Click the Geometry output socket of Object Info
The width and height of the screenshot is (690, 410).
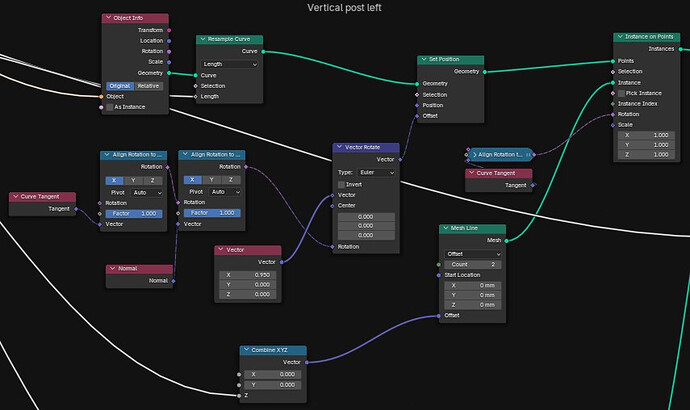coord(169,73)
